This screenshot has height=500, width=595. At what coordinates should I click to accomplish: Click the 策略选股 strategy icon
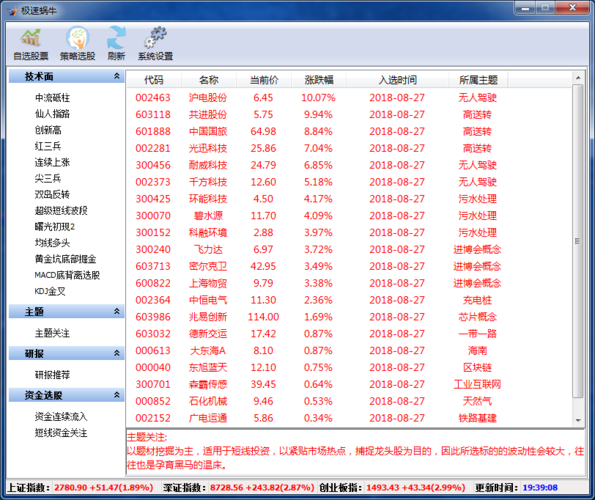[x=77, y=37]
